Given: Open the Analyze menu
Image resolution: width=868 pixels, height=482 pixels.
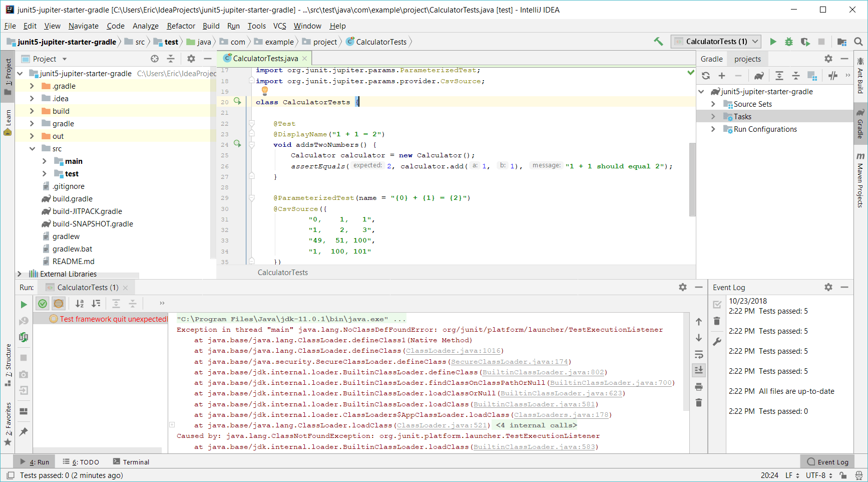Looking at the screenshot, I should coord(145,26).
